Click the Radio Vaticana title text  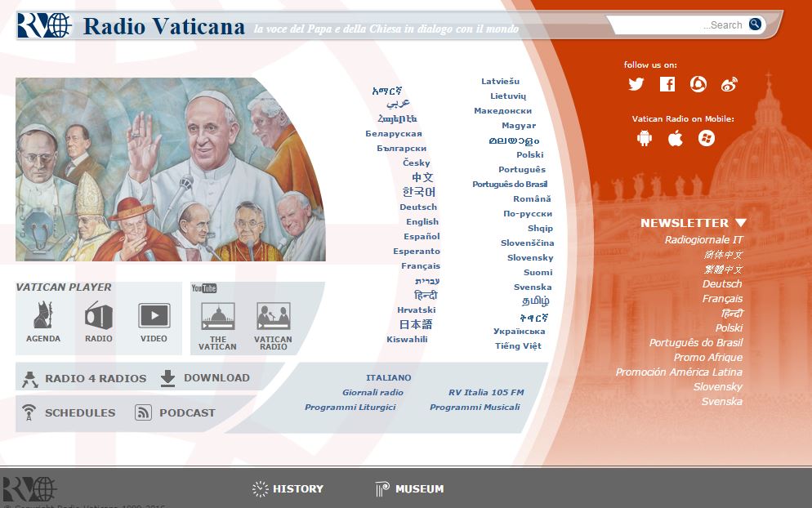[x=163, y=26]
